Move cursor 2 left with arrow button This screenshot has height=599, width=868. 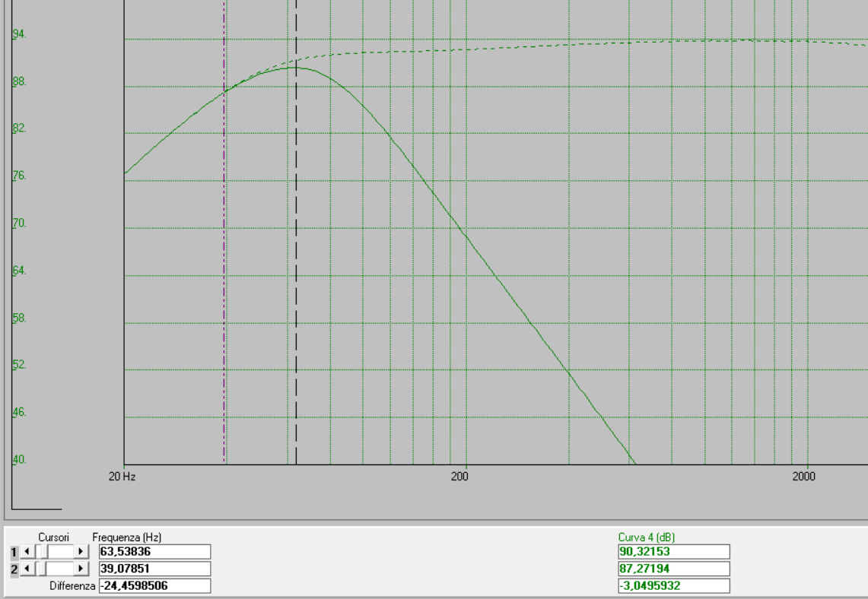(x=27, y=569)
